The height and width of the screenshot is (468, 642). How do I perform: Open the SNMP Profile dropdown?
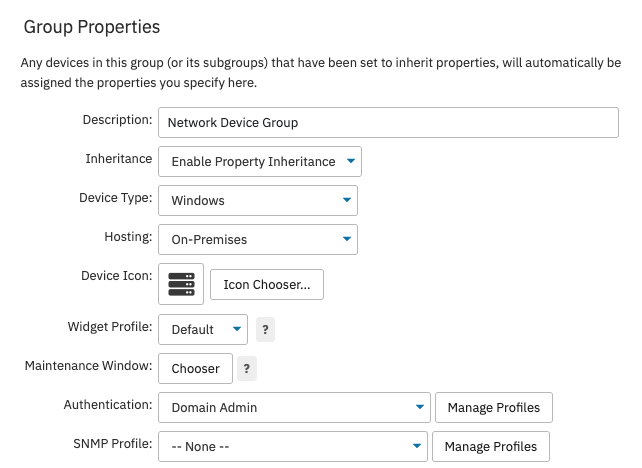(293, 446)
